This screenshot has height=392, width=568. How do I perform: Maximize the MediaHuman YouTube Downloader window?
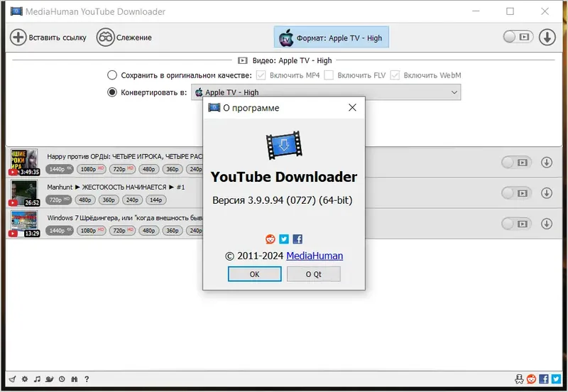[510, 11]
